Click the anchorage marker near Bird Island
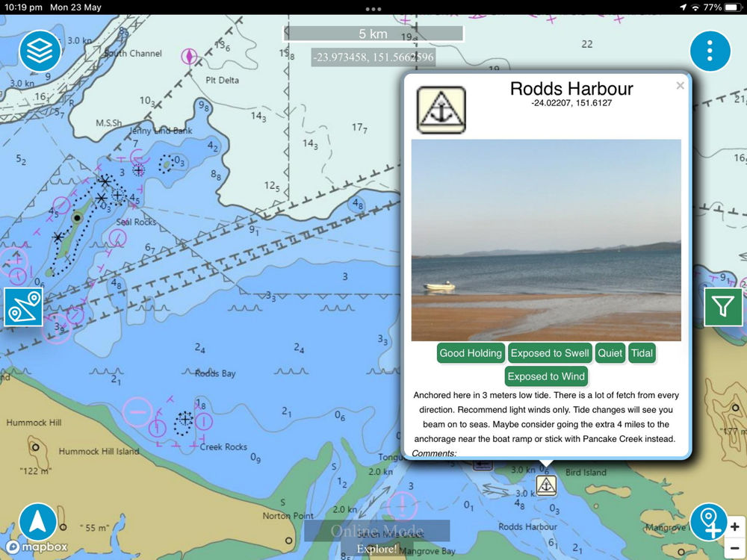747x560 pixels. pyautogui.click(x=546, y=485)
